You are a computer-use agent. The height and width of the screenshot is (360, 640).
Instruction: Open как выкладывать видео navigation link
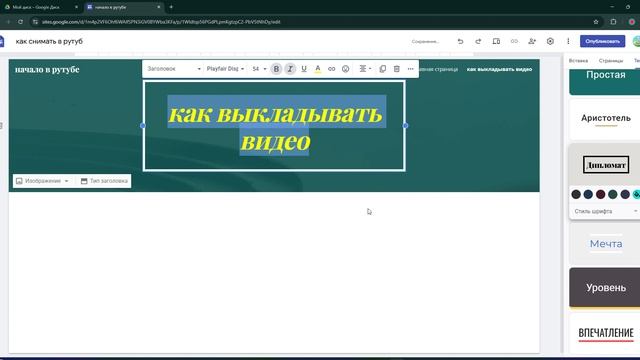499,69
